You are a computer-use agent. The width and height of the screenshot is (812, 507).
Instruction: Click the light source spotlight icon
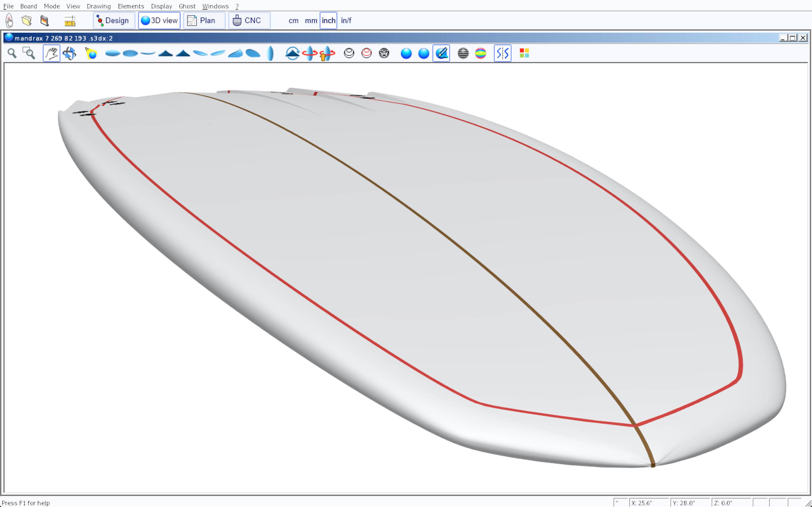[91, 53]
